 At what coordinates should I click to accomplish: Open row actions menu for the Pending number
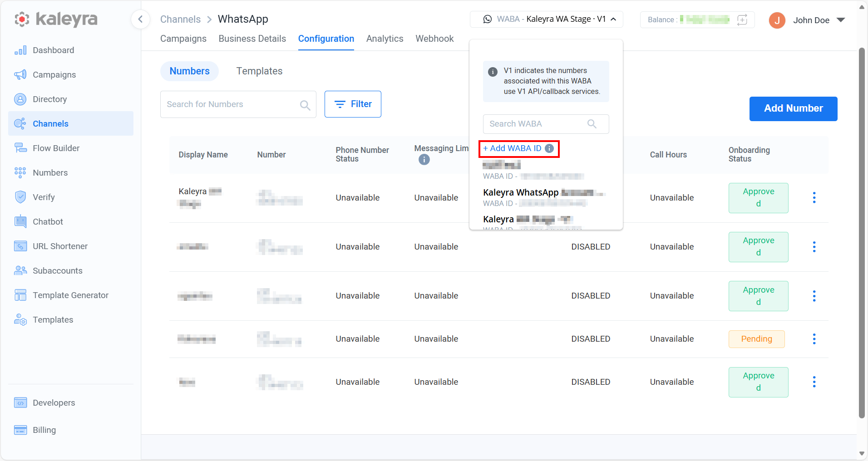[814, 339]
